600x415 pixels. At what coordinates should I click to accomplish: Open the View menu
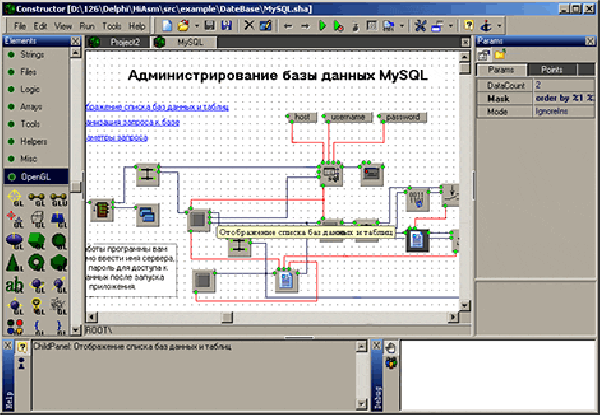63,26
